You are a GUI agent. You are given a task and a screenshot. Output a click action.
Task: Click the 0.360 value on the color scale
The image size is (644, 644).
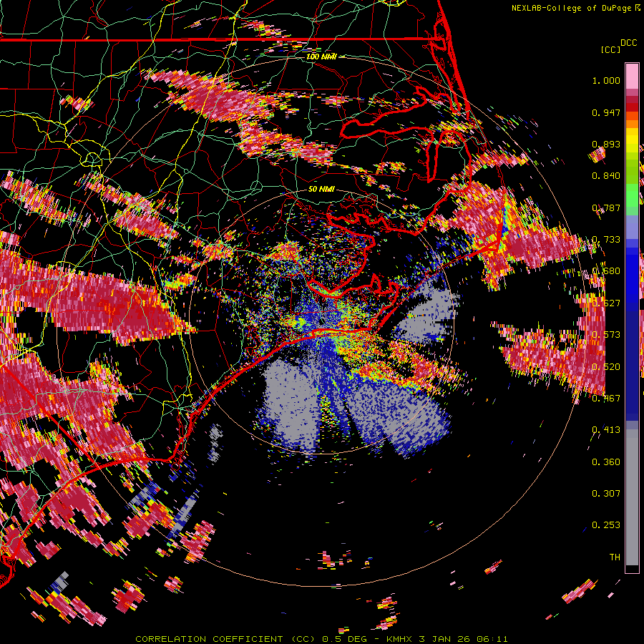(606, 462)
